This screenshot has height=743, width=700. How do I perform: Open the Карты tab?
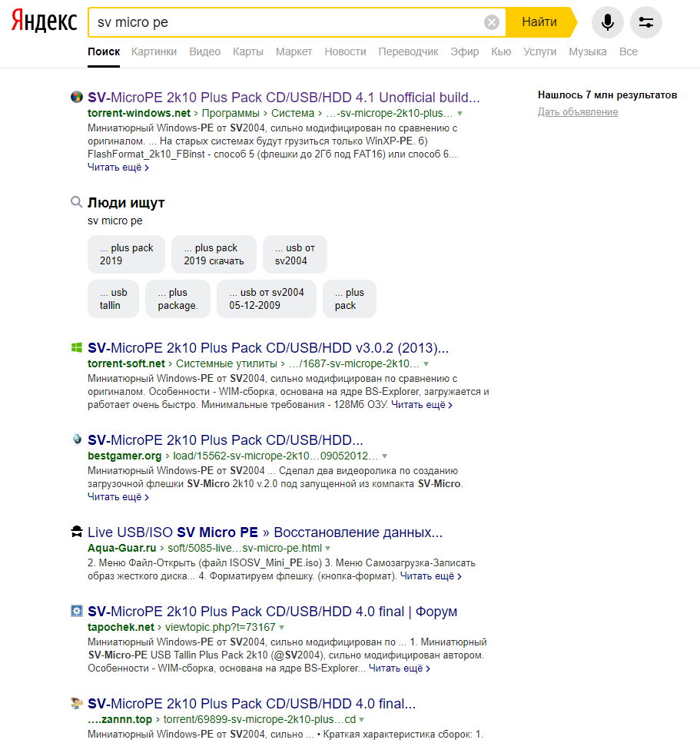pos(248,51)
